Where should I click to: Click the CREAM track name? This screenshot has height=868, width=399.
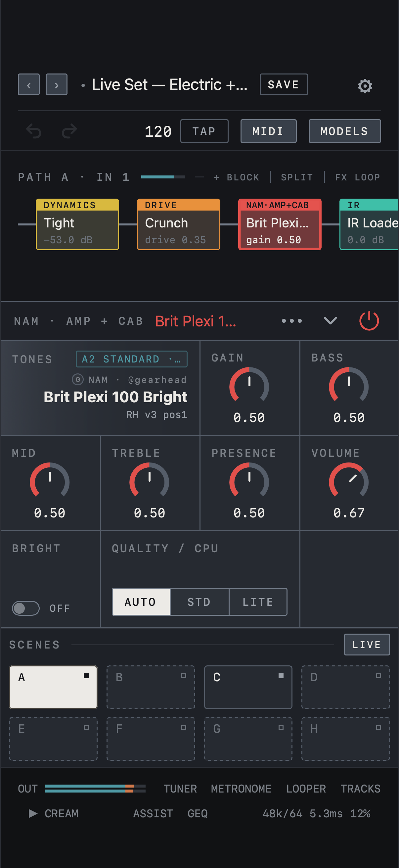click(x=62, y=813)
